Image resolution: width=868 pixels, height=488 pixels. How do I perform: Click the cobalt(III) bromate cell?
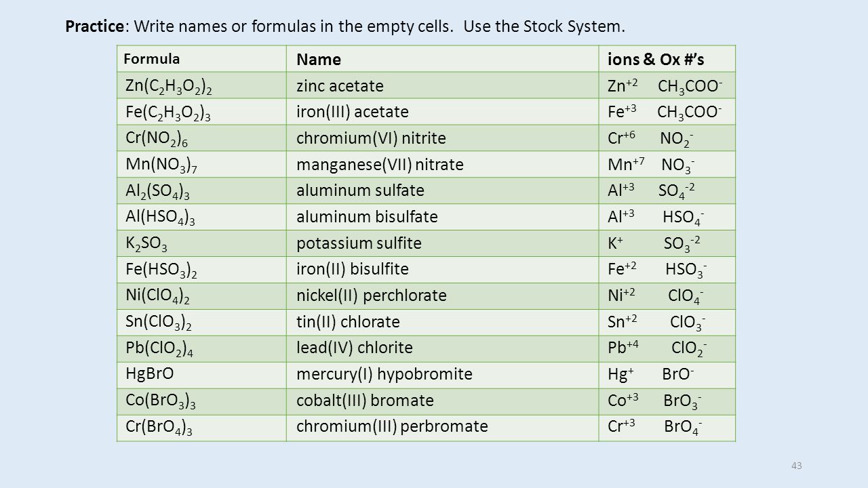[x=443, y=403]
